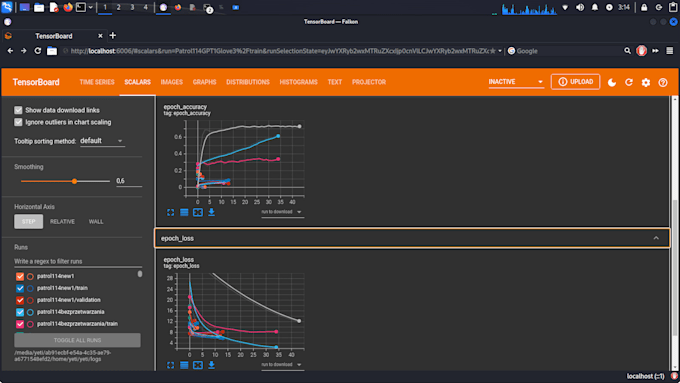Click the UPLOAD button
680x383 pixels.
[575, 82]
